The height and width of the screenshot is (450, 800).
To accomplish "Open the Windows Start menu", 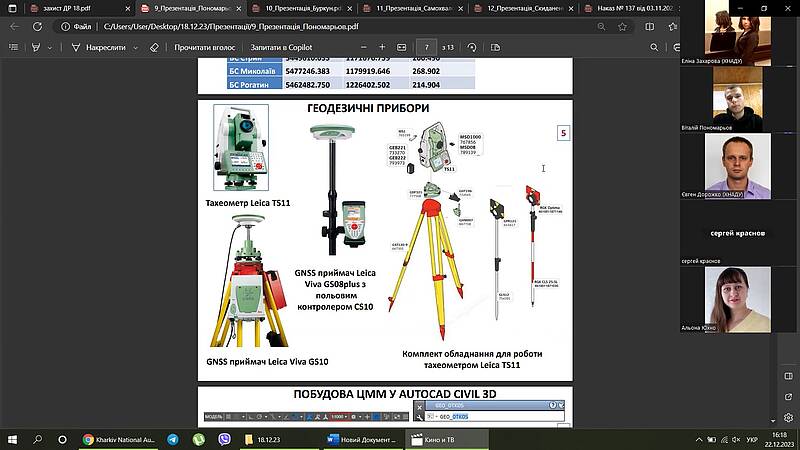I will [x=12, y=439].
